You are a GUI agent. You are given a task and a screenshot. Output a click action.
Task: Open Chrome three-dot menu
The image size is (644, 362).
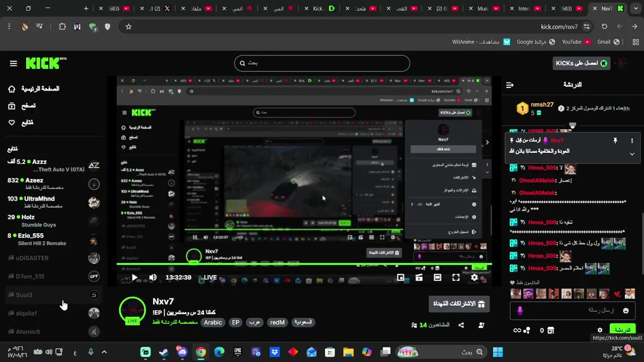pyautogui.click(x=9, y=27)
